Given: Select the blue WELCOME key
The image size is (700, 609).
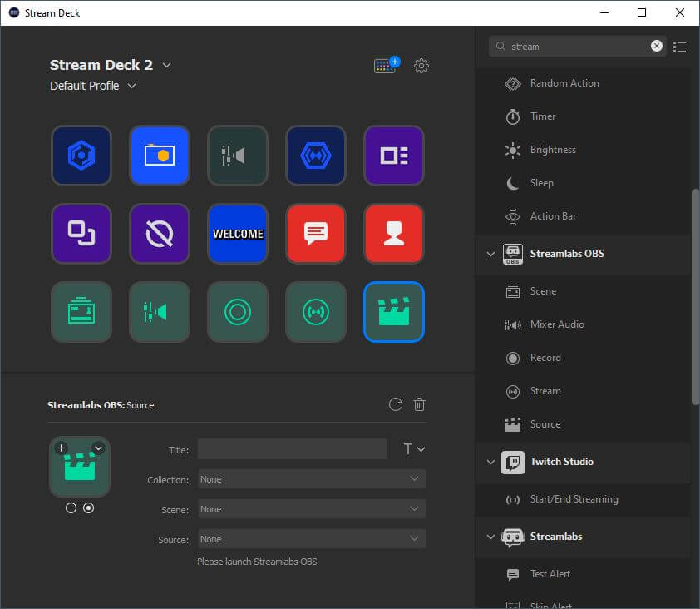Looking at the screenshot, I should pyautogui.click(x=238, y=234).
